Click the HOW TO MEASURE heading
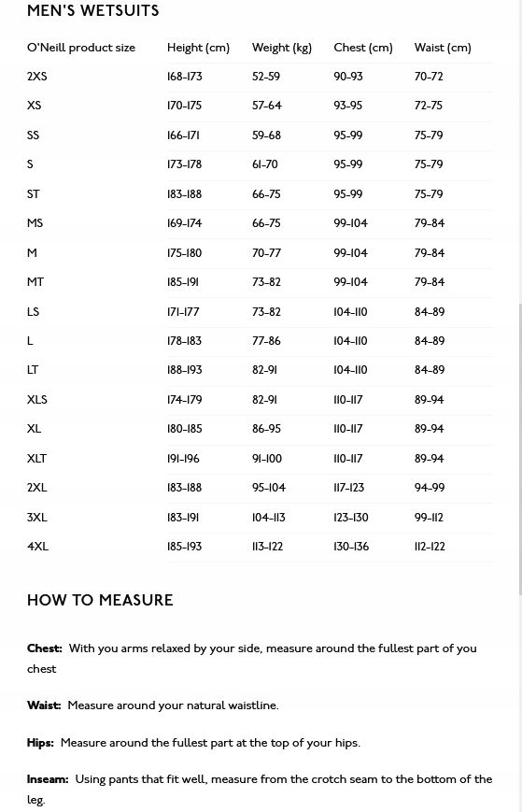 click(100, 600)
